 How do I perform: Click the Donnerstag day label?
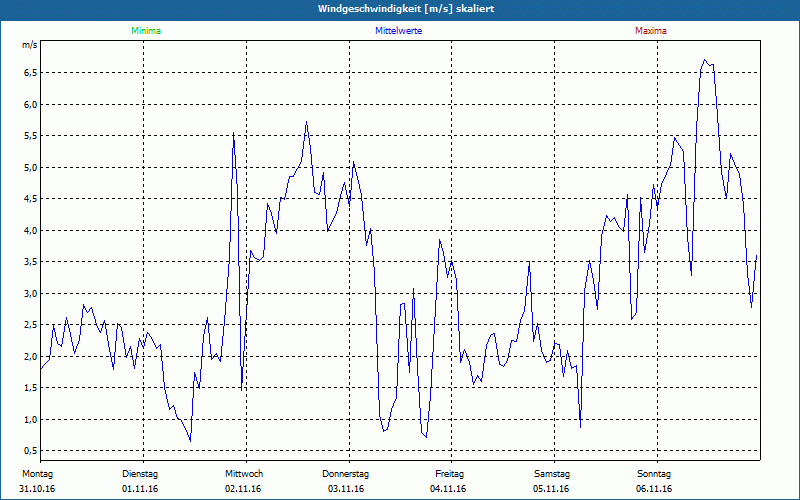345,474
